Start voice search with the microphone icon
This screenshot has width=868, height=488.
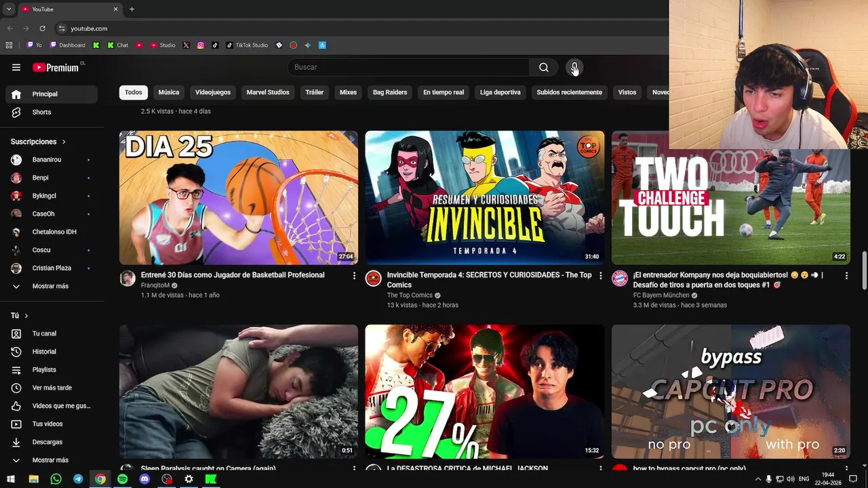click(574, 67)
